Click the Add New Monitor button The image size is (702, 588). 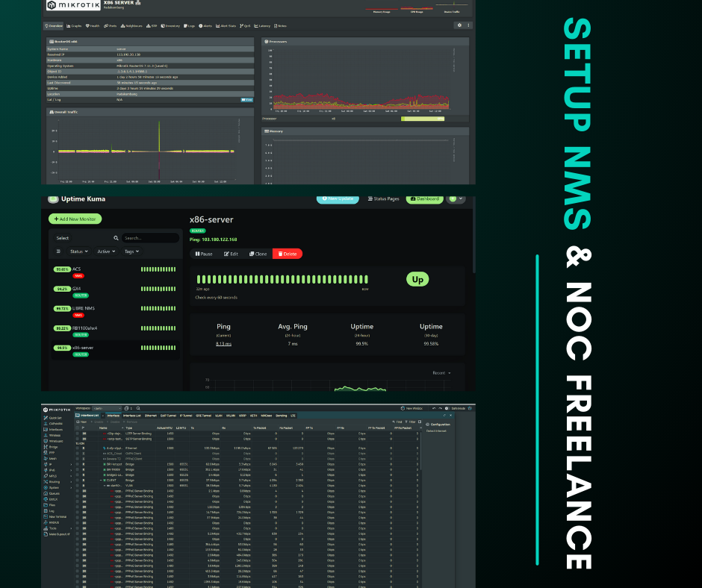click(75, 219)
